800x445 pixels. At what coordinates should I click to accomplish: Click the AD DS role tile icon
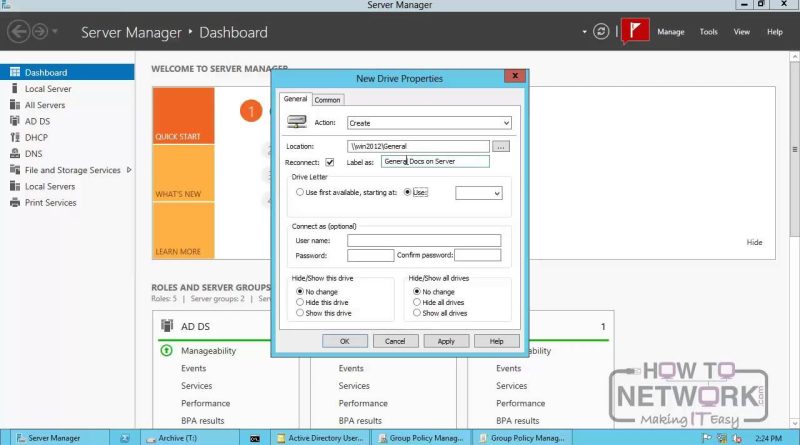point(167,326)
